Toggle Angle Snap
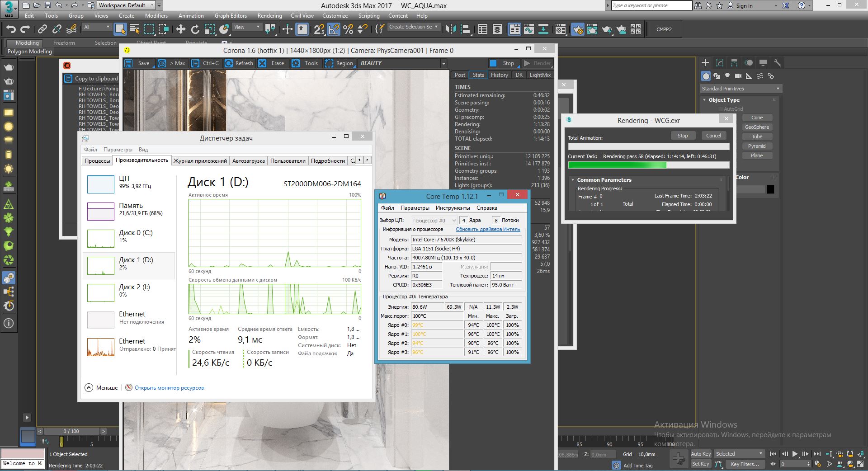Viewport: 868px width, 471px height. coord(334,29)
